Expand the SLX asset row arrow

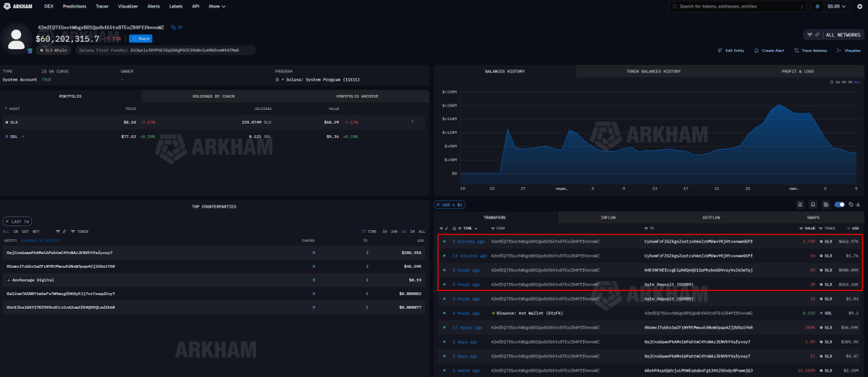[412, 122]
